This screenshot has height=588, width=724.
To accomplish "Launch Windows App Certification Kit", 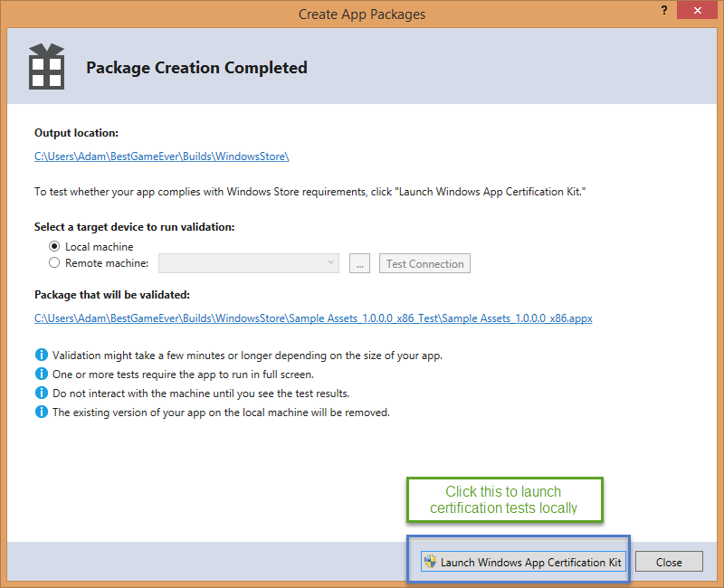I will [524, 562].
